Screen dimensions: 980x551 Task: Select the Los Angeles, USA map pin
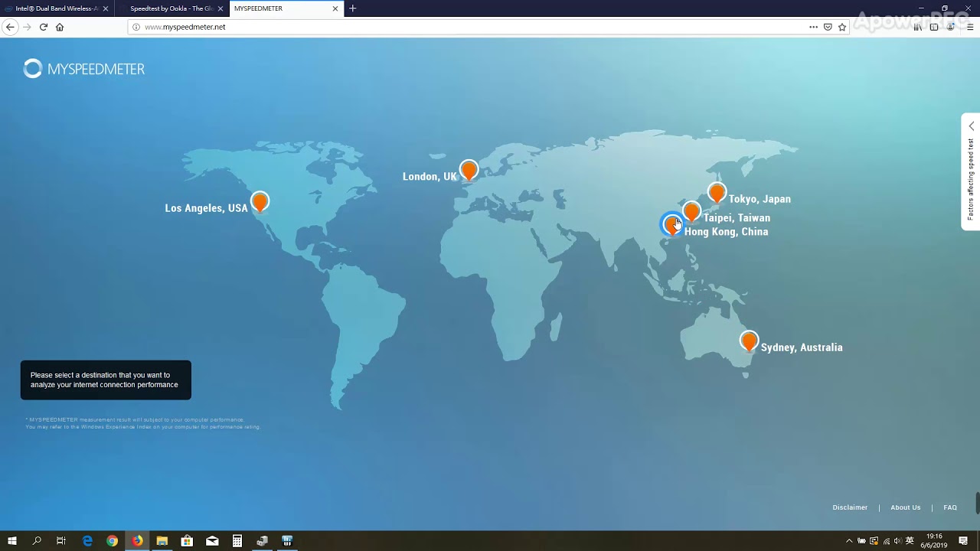260,202
